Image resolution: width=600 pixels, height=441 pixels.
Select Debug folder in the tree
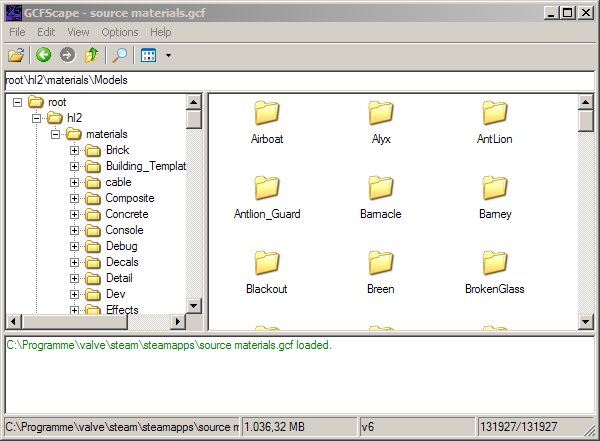coord(122,246)
